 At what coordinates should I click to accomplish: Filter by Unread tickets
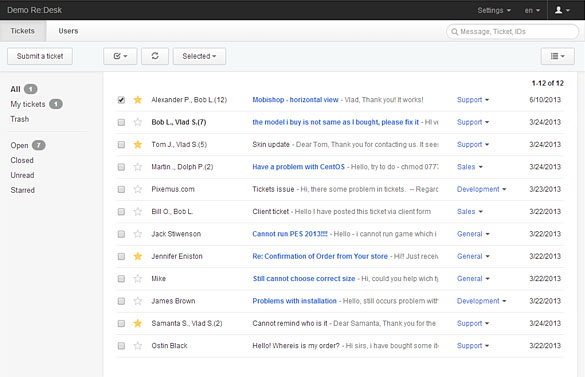pyautogui.click(x=22, y=175)
